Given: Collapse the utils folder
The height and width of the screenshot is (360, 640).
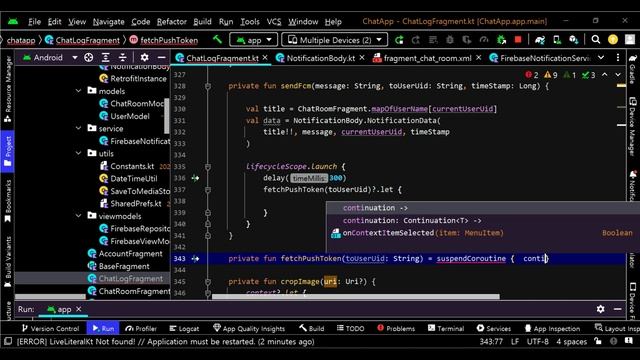Looking at the screenshot, I should [79, 153].
